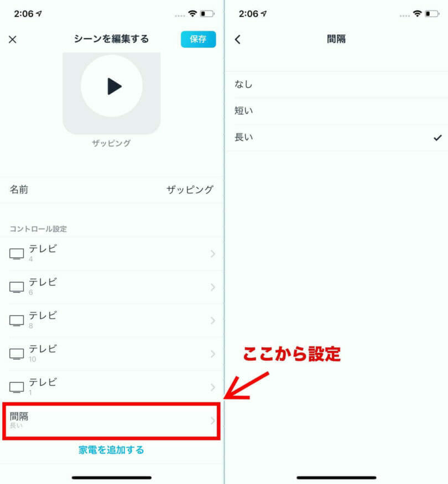Open the テレビ 6 control entry
The image size is (448, 484).
tap(112, 287)
